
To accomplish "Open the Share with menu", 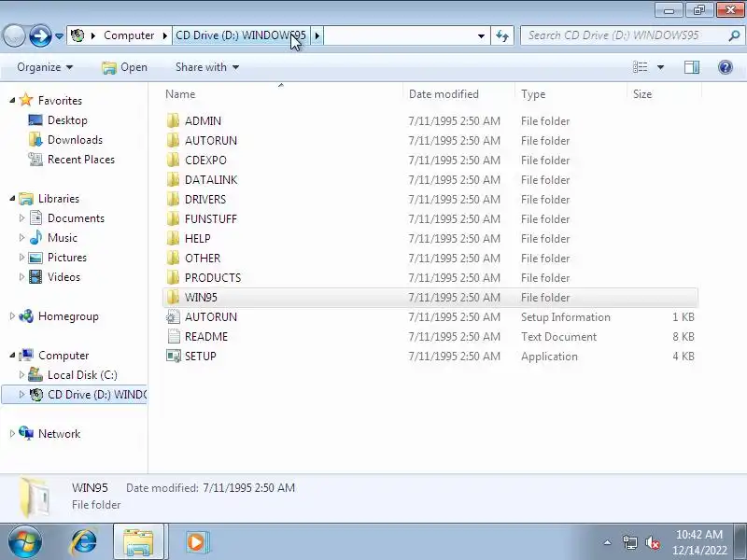I will (207, 67).
